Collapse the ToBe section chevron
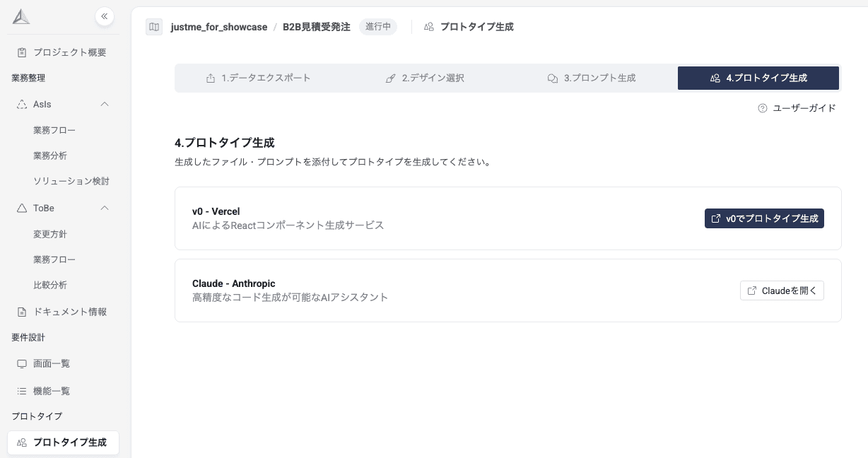Image resolution: width=868 pixels, height=458 pixels. [x=105, y=208]
